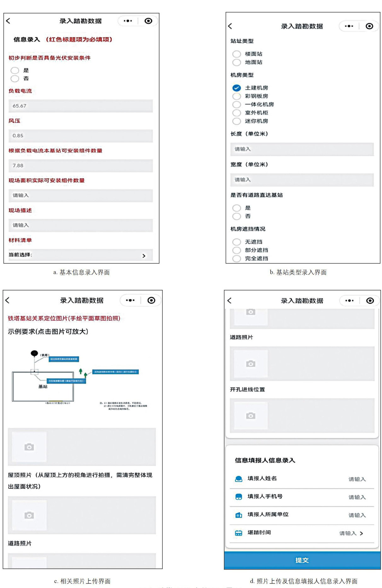Image resolution: width=382 pixels, height=588 pixels.
Task: Select the 楼面站 radio button
Action: (x=236, y=54)
